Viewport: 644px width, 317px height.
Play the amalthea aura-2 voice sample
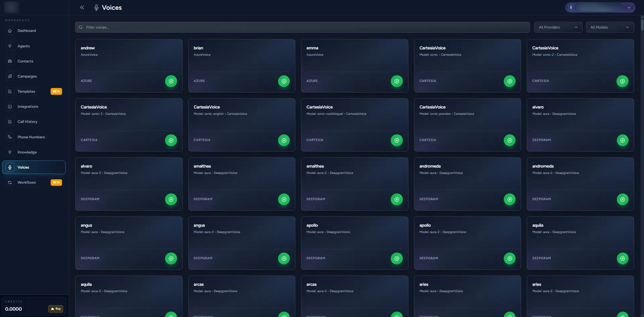coord(396,199)
